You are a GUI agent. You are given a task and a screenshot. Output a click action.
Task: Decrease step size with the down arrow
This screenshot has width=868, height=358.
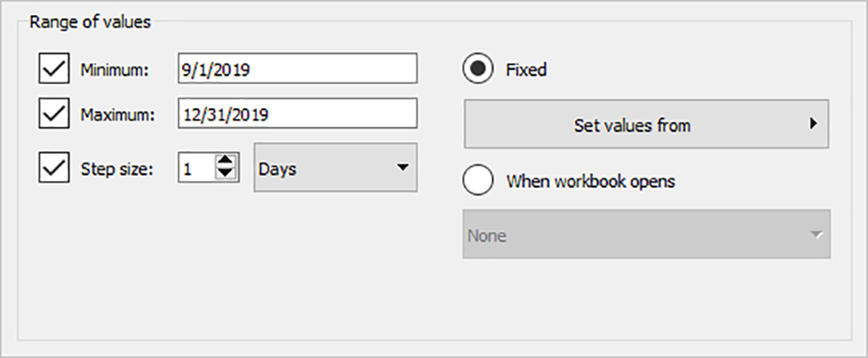click(x=225, y=174)
